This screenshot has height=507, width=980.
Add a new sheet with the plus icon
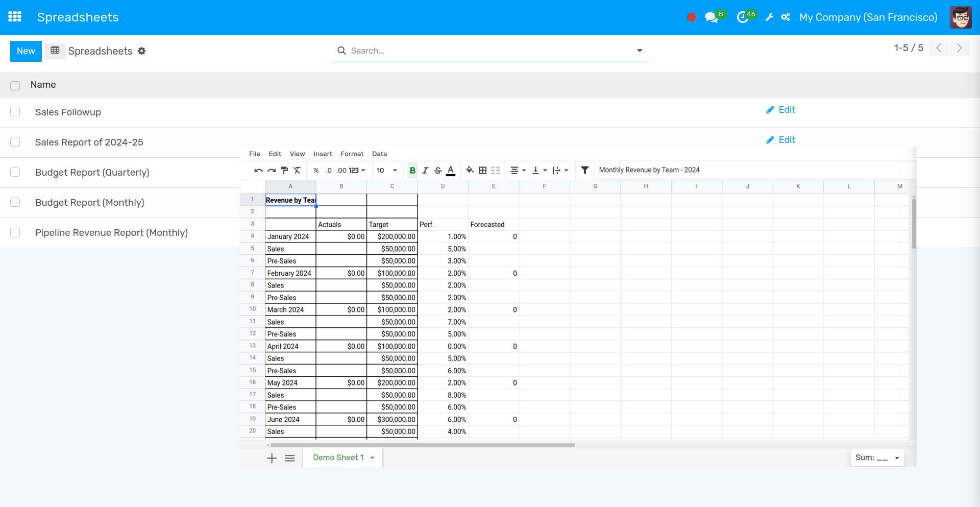272,458
